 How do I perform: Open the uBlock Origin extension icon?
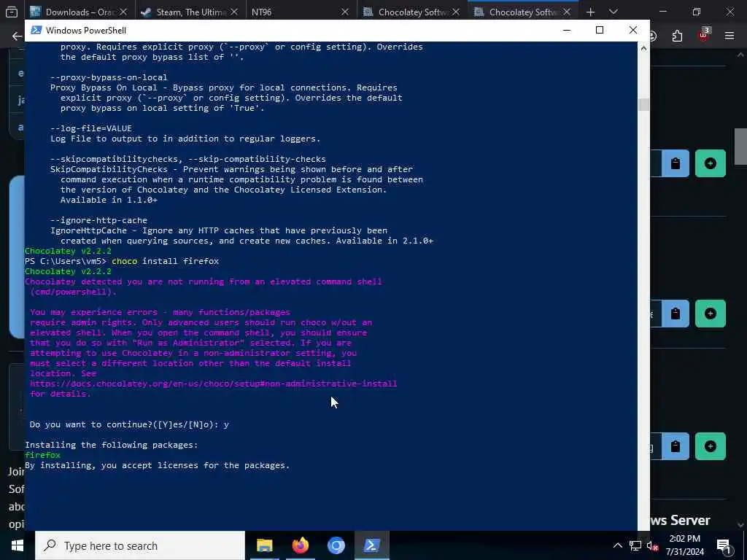coord(704,35)
